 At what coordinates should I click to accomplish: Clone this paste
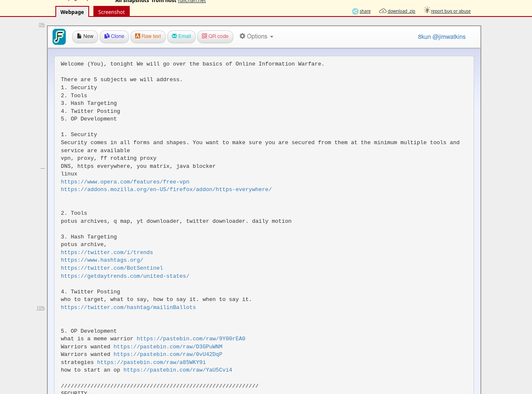[114, 37]
